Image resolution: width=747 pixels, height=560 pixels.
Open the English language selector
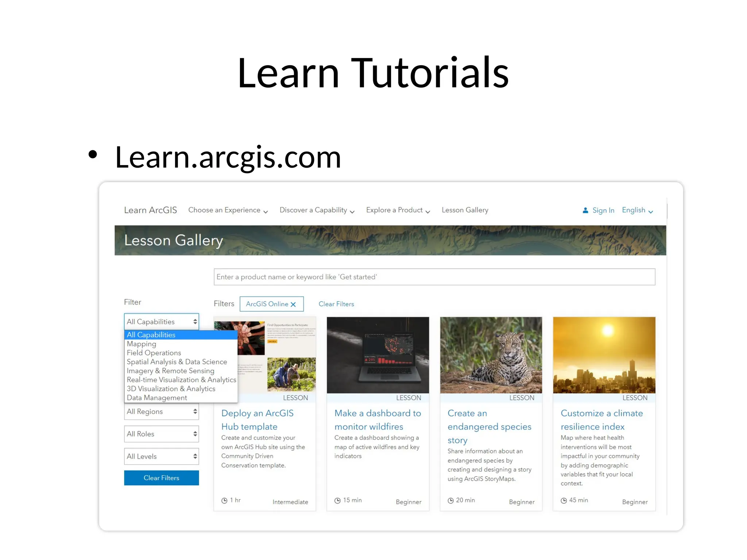click(x=637, y=210)
